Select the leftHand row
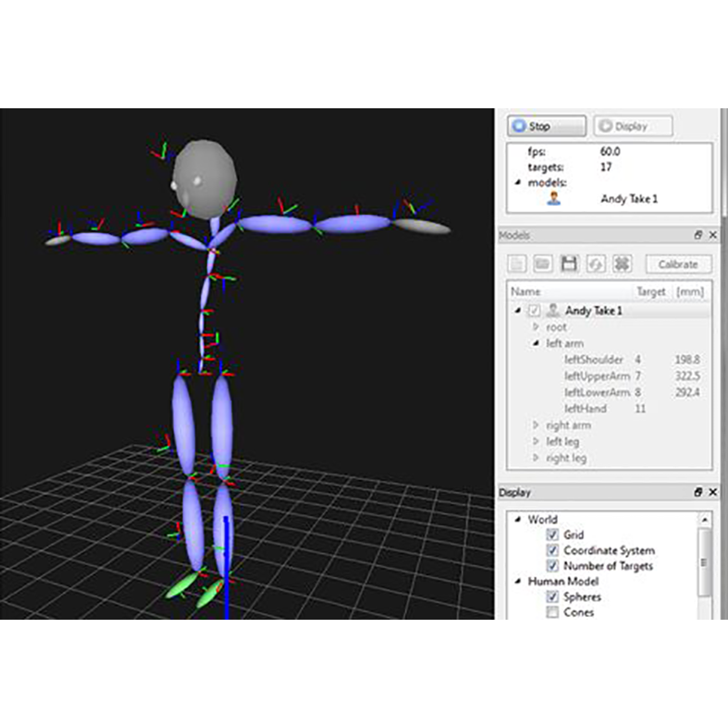This screenshot has height=728, width=728. 609,408
